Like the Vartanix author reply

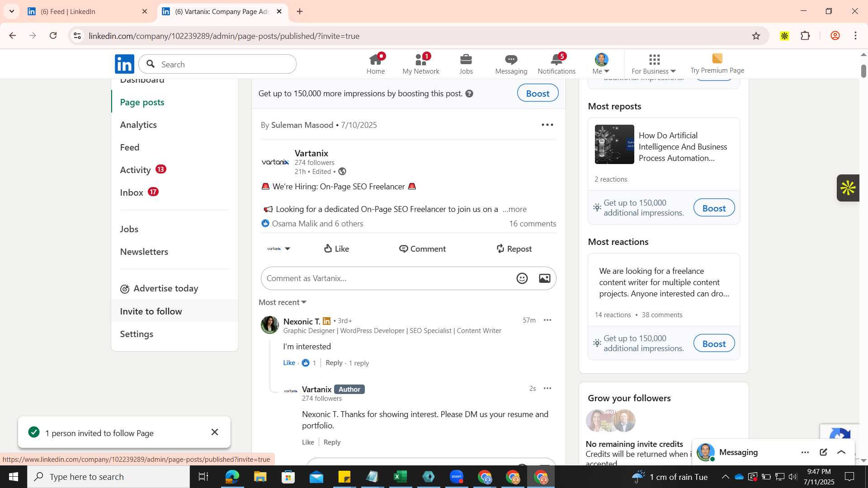(308, 442)
